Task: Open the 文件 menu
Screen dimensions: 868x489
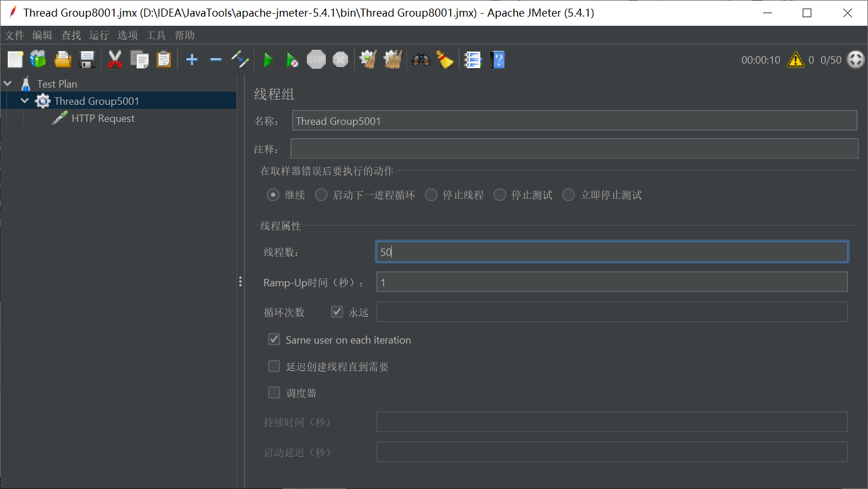Action: tap(15, 35)
